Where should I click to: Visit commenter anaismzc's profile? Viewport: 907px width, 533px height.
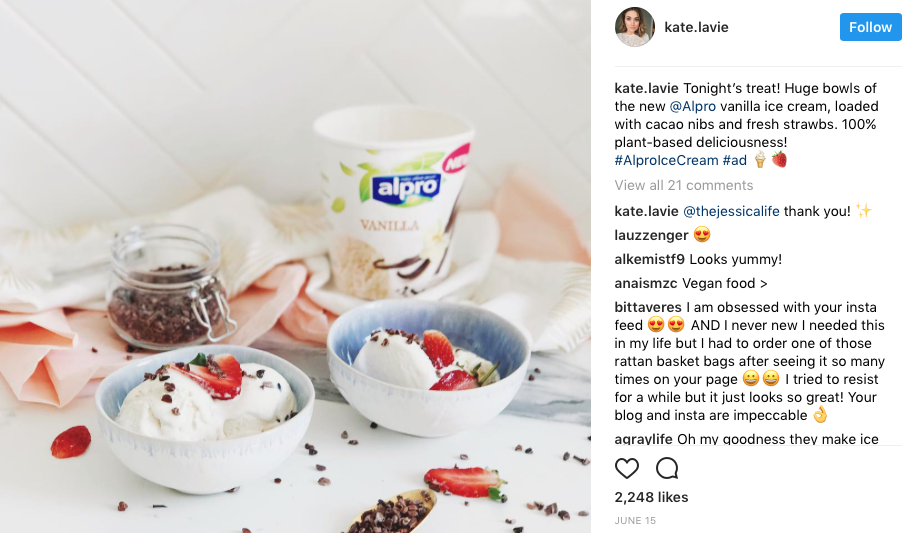click(646, 284)
